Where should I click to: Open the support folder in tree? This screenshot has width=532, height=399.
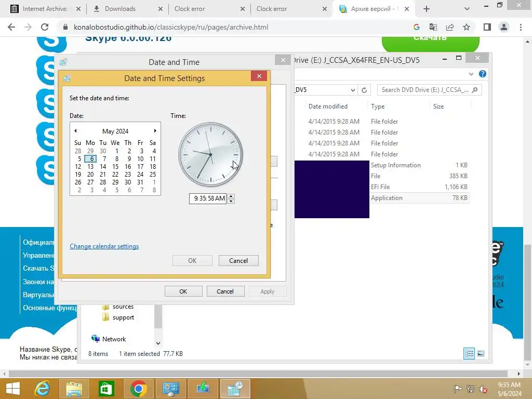(x=118, y=317)
